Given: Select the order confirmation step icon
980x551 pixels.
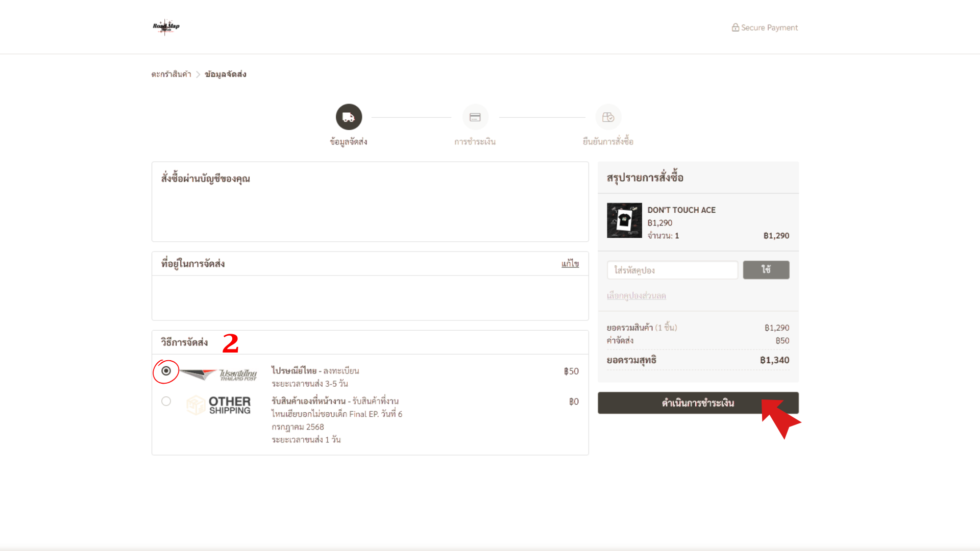Looking at the screenshot, I should [608, 117].
